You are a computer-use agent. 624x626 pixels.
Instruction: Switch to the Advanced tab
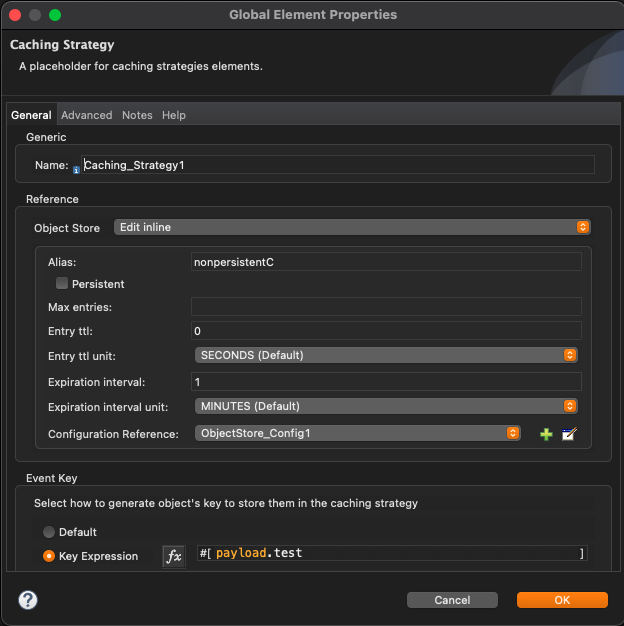[x=87, y=115]
